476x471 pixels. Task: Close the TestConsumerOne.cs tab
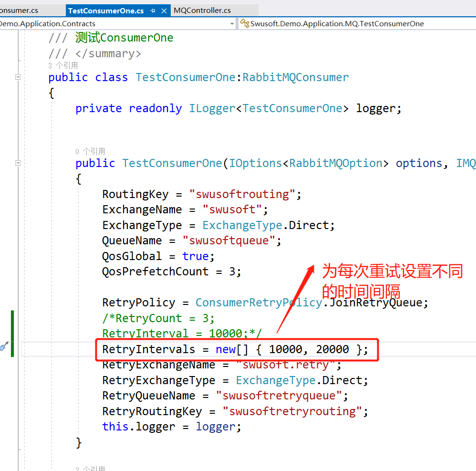[164, 10]
